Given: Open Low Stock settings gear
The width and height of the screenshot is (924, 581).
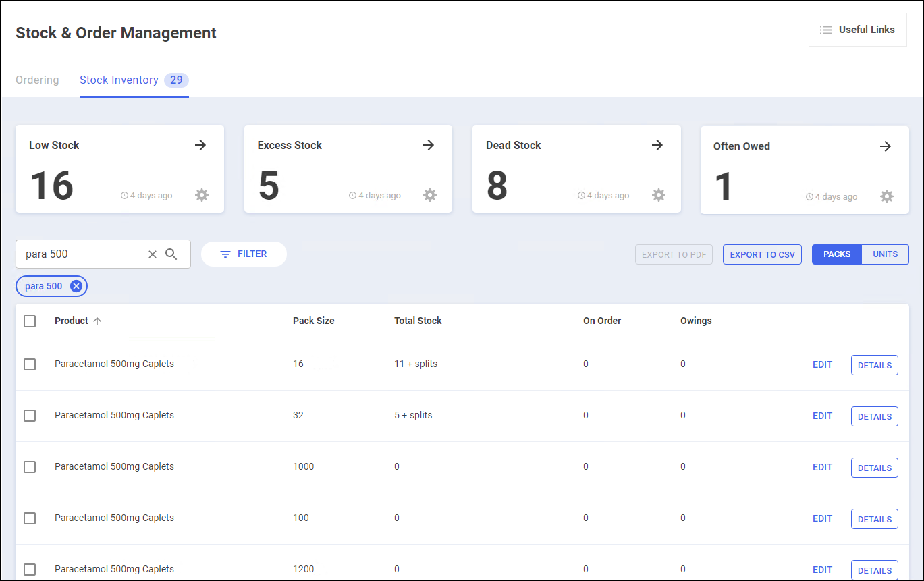Looking at the screenshot, I should click(202, 195).
